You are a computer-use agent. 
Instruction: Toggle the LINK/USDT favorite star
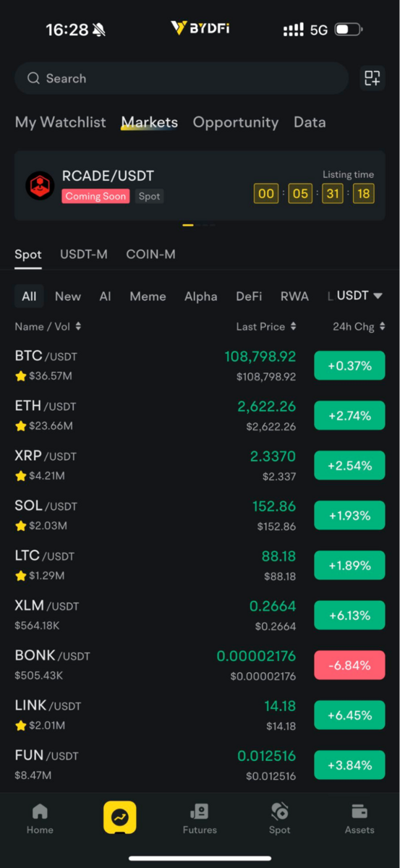pos(21,726)
